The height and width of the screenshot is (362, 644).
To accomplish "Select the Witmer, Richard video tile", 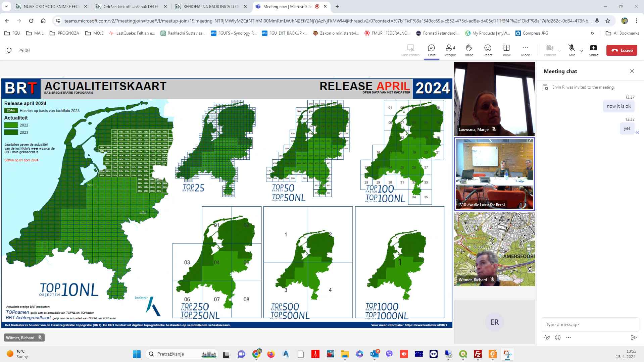I will pos(494,249).
